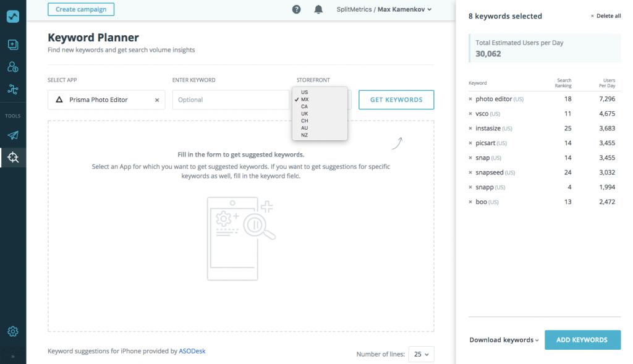
Task: Open notifications via the bell icon
Action: point(318,9)
